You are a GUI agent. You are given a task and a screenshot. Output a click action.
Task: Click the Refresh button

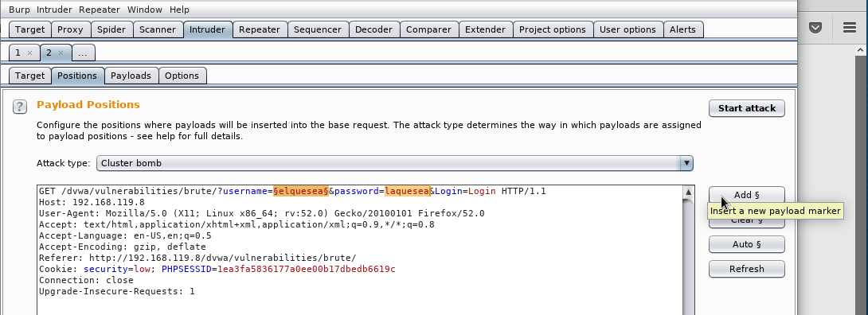pos(747,269)
